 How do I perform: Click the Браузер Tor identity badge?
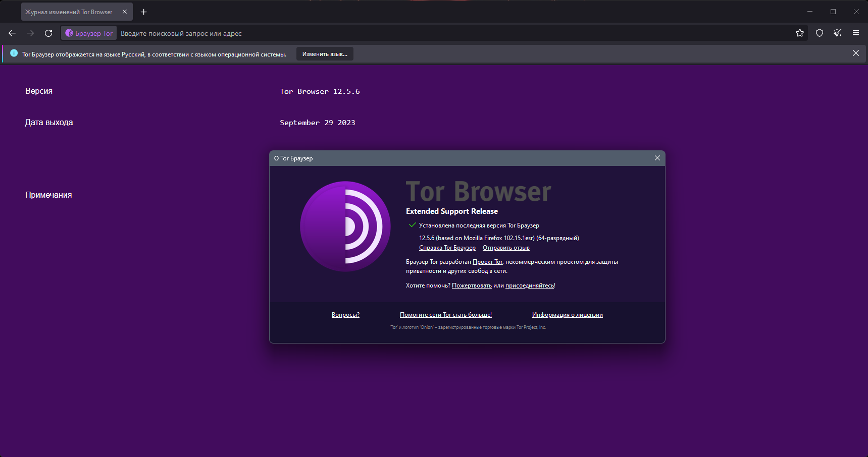click(x=89, y=33)
